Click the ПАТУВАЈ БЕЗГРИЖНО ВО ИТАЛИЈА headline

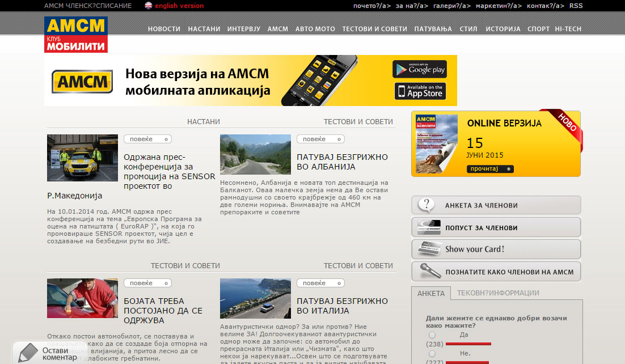coord(342,306)
